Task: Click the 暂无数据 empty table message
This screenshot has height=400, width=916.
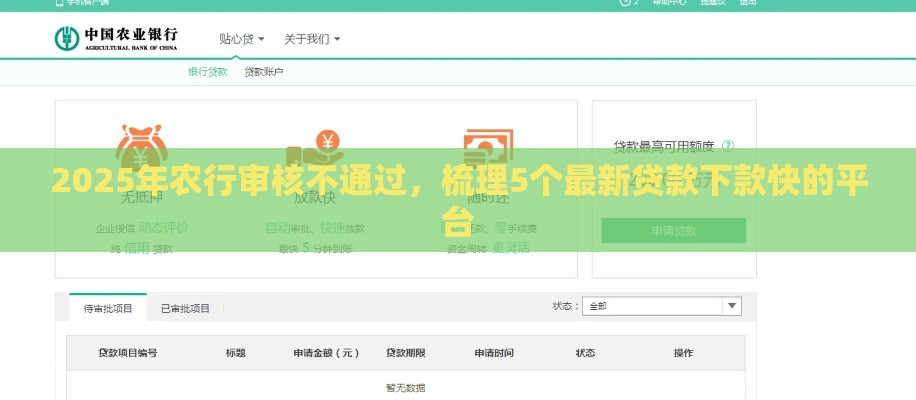Action: tap(405, 387)
